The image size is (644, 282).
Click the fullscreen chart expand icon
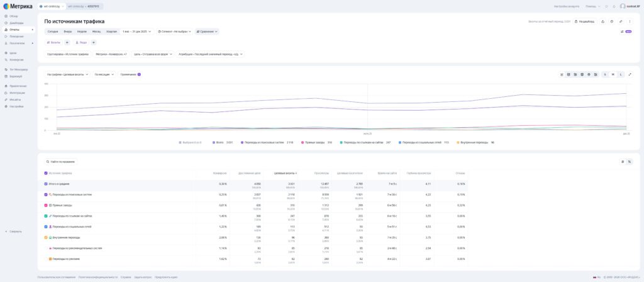click(630, 74)
